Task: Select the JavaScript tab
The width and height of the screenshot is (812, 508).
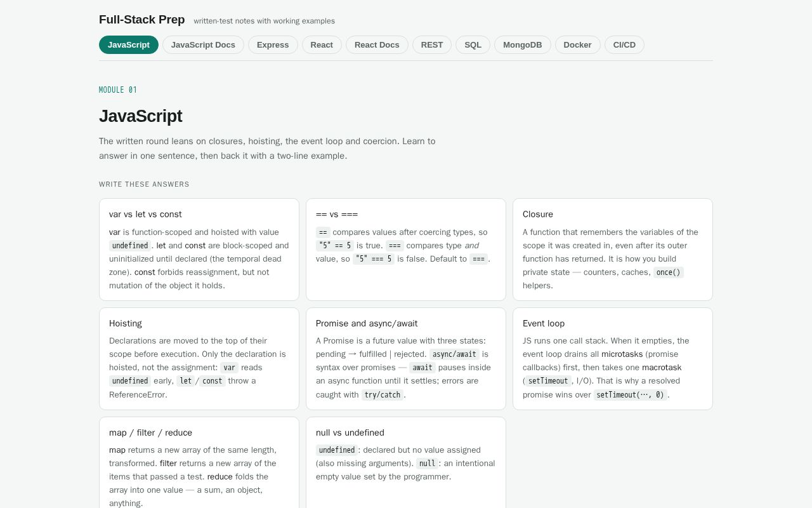Action: [129, 44]
